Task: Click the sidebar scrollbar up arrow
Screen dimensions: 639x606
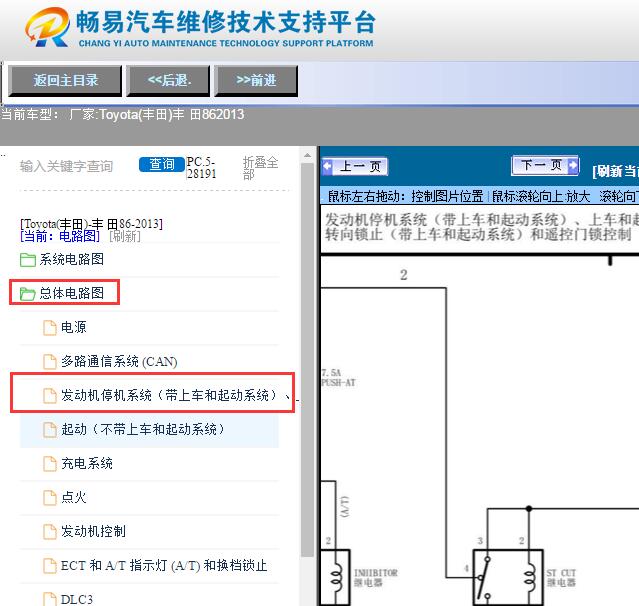Action: point(307,155)
